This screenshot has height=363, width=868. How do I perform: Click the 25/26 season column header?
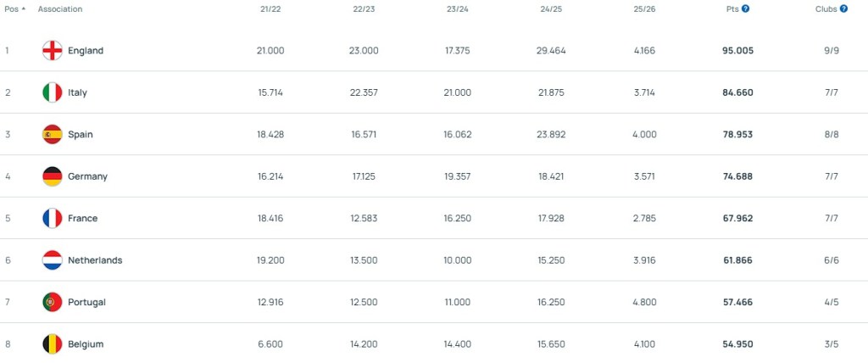click(x=644, y=8)
